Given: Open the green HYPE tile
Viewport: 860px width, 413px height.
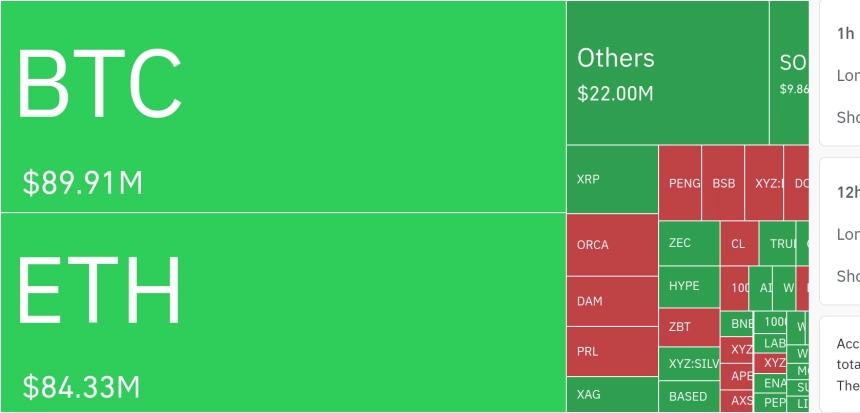Looking at the screenshot, I should (689, 286).
